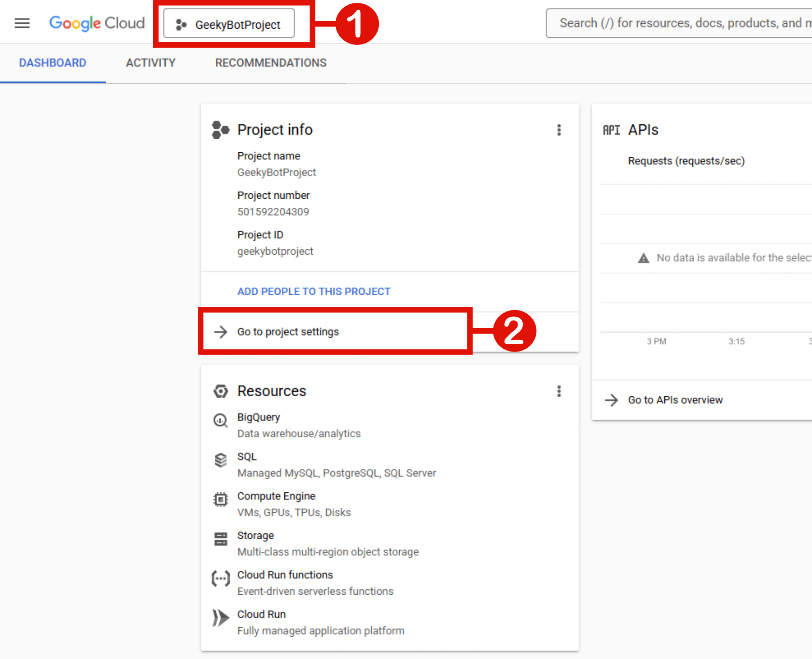Open SQL resource link

coord(247,456)
